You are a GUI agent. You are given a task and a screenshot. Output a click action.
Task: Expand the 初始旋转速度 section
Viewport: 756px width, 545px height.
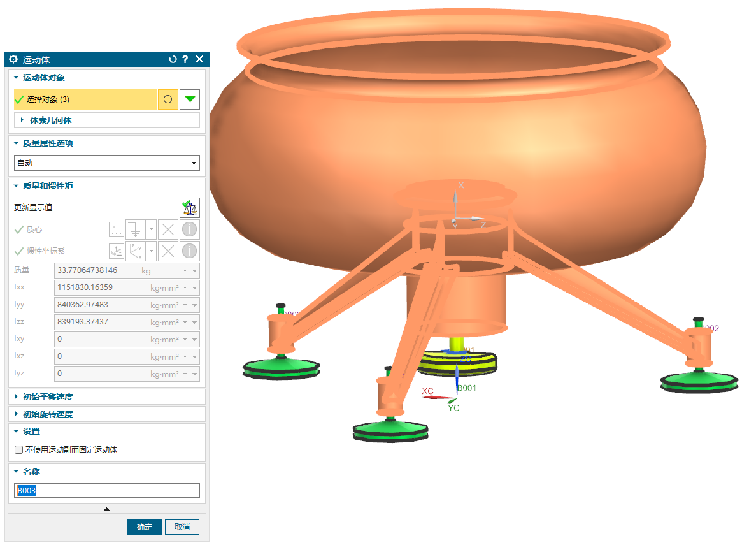[48, 414]
